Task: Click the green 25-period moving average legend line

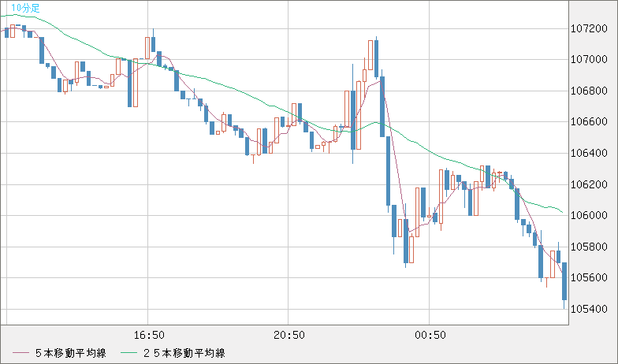Action: click(129, 353)
